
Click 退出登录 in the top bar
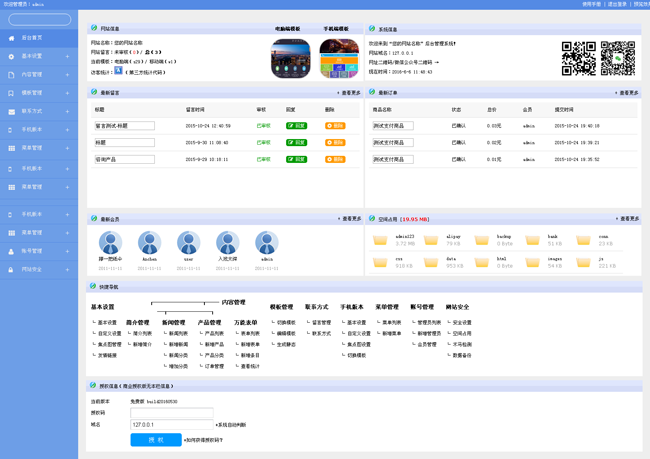coord(617,4)
